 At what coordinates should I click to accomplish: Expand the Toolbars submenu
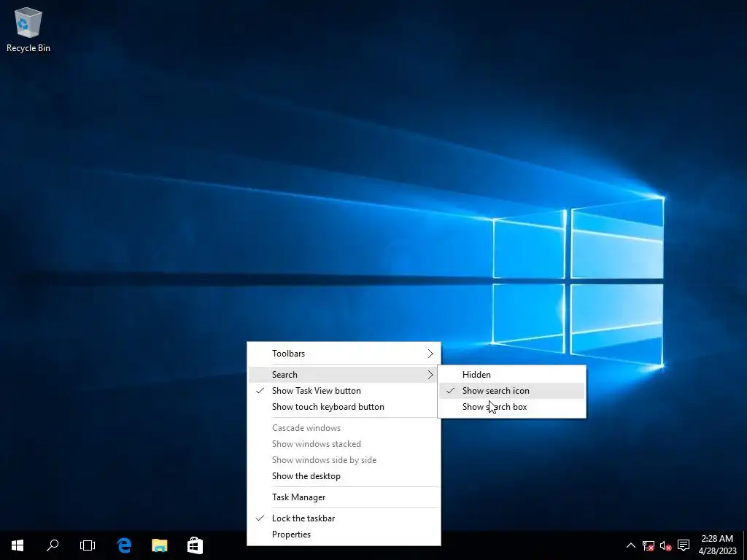click(x=344, y=354)
